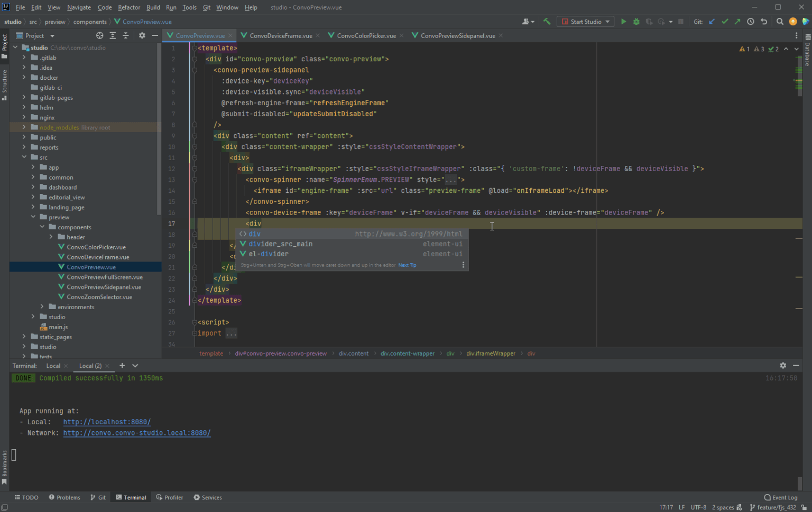Viewport: 812px width, 512px height.
Task: Expand the environments folder
Action: click(42, 307)
